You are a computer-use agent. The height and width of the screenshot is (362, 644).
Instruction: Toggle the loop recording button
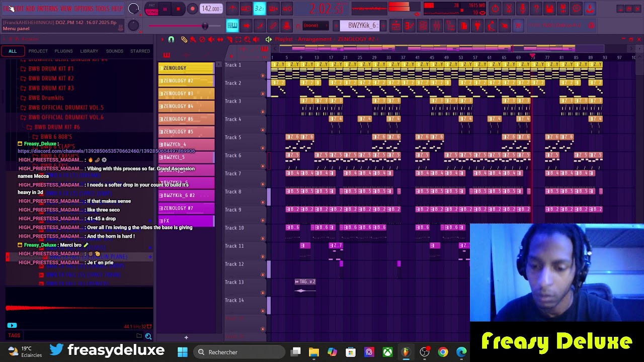pos(287,9)
